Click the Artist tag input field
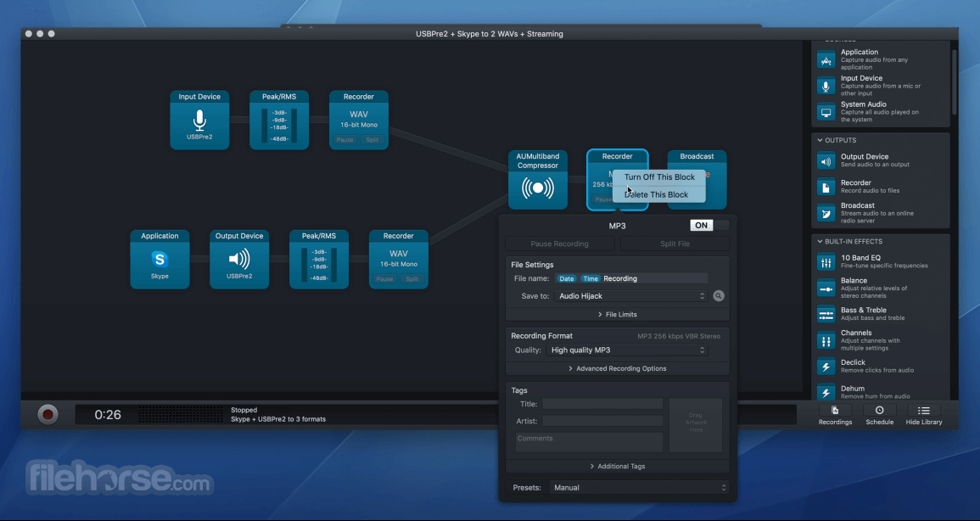980x521 pixels. tap(602, 421)
